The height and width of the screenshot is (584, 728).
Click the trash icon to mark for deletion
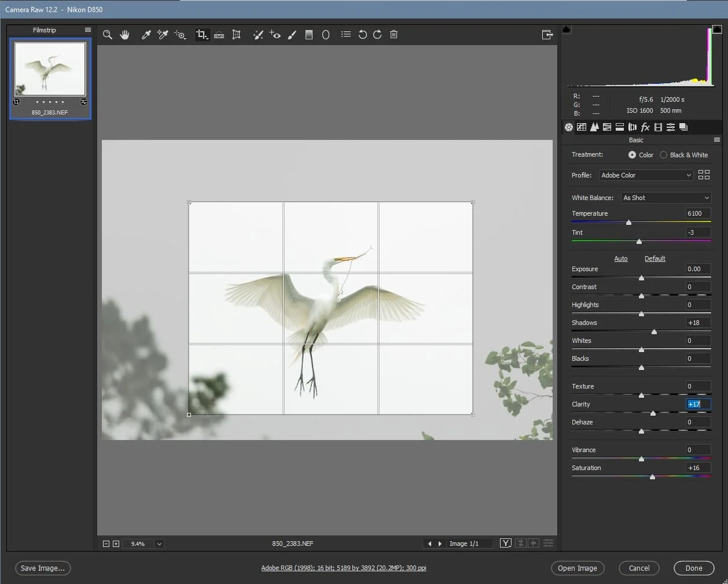point(394,35)
